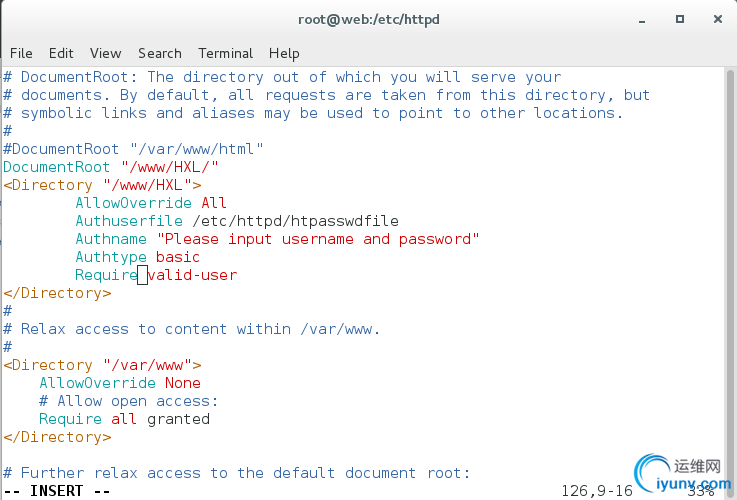The width and height of the screenshot is (737, 500).
Task: Place cursor on DocumentRoot "/www/HXL/" line
Action: [x=111, y=167]
